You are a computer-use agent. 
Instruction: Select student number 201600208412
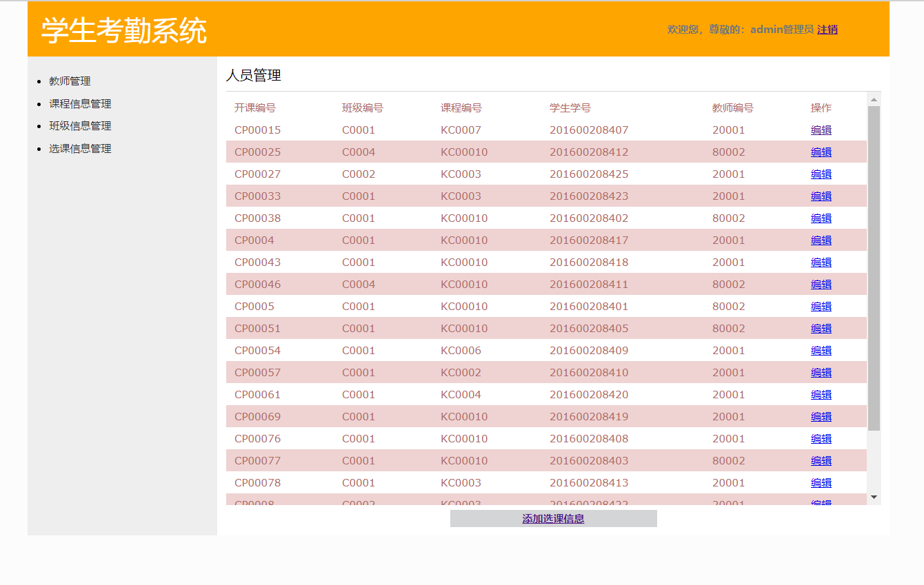point(589,152)
